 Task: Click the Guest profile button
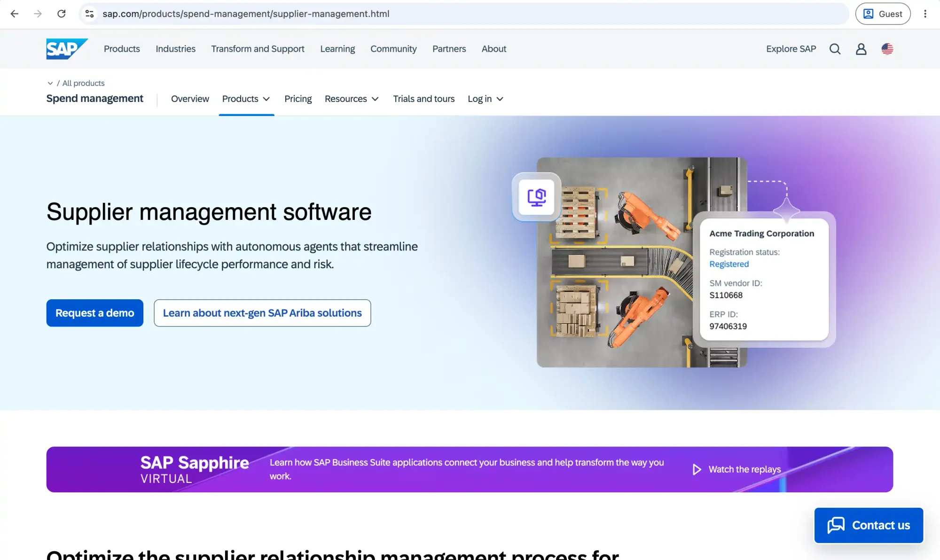click(x=883, y=14)
